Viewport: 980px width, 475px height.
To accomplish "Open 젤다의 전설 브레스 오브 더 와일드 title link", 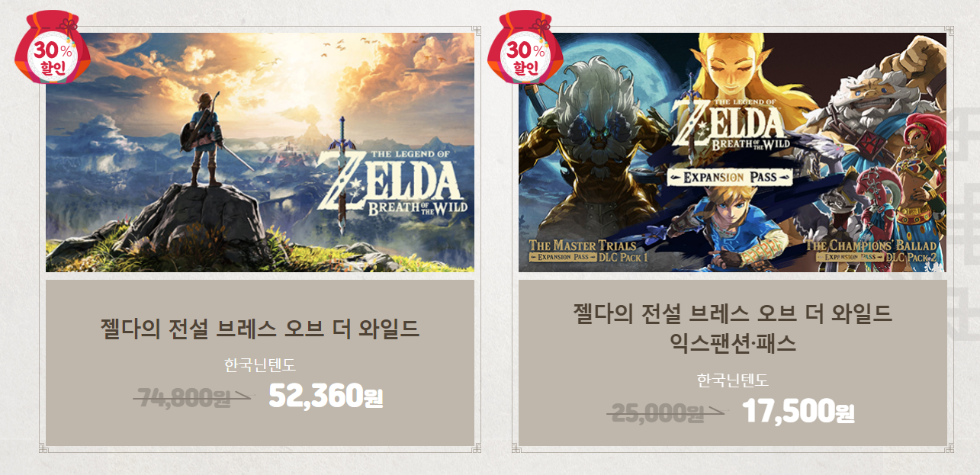I will (x=260, y=329).
